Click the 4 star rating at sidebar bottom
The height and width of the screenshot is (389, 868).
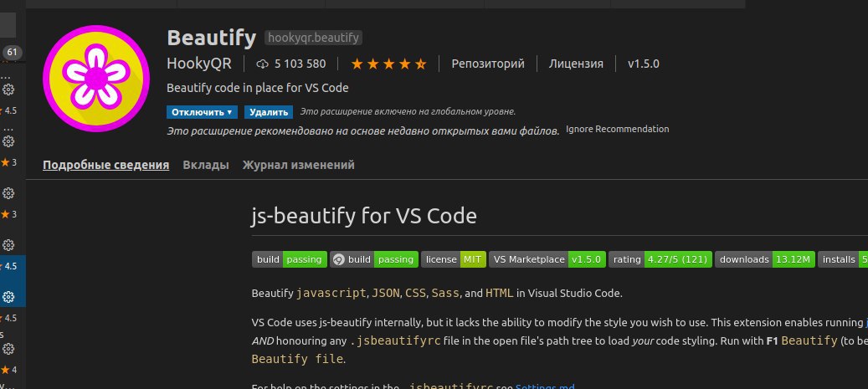pyautogui.click(x=14, y=370)
